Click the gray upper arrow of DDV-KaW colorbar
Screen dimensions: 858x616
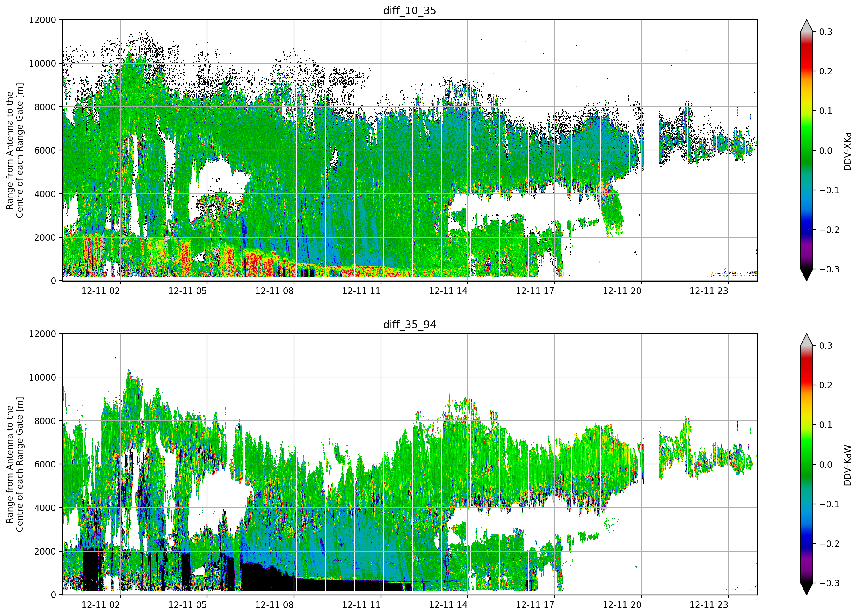tap(807, 341)
